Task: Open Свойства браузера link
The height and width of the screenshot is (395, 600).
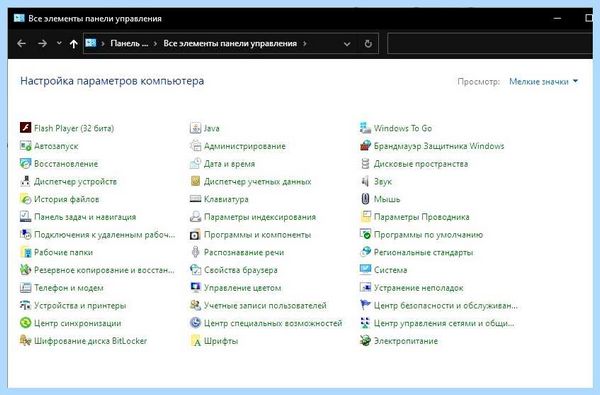Action: pos(241,270)
